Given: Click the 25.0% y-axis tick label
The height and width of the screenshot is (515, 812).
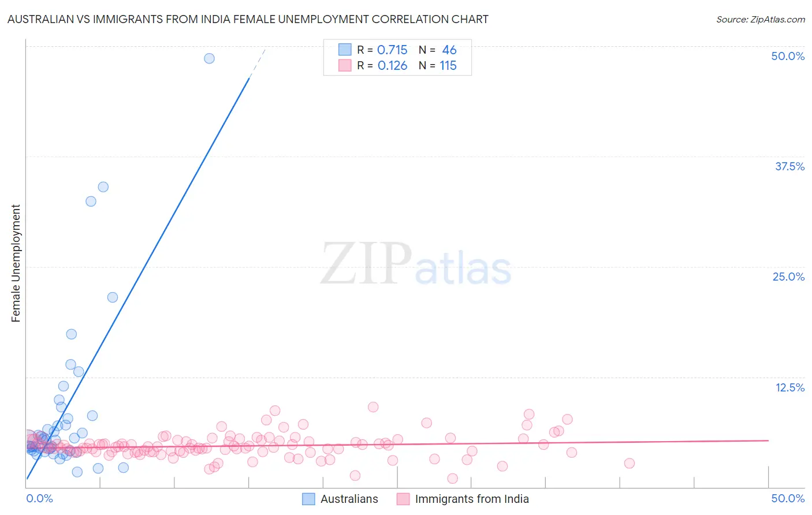Looking at the screenshot, I should [x=788, y=277].
